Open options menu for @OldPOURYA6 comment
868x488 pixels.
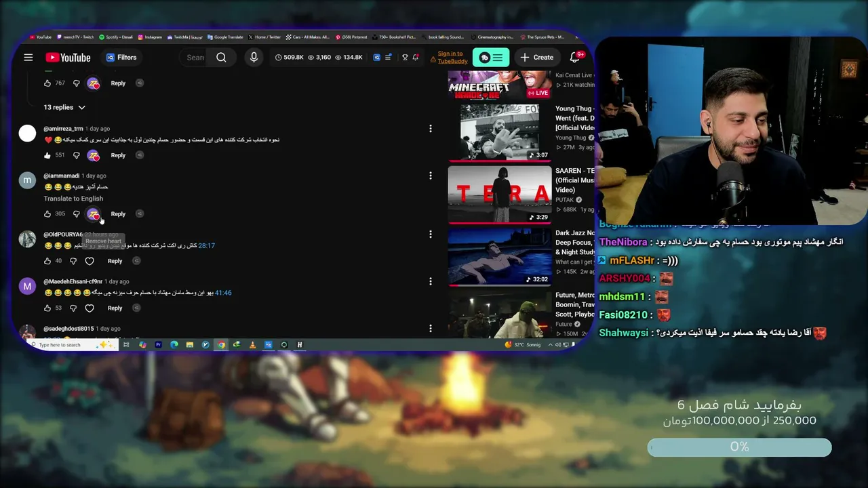[430, 235]
